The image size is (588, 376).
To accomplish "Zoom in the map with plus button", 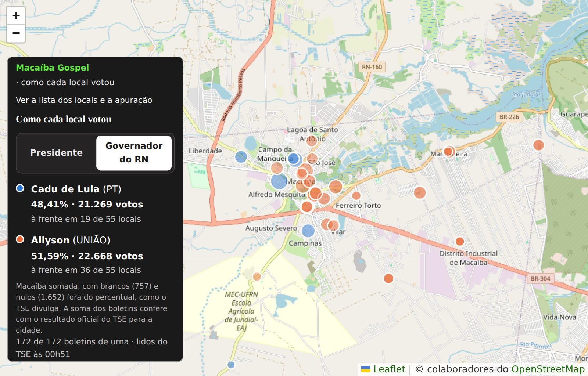I will point(16,15).
